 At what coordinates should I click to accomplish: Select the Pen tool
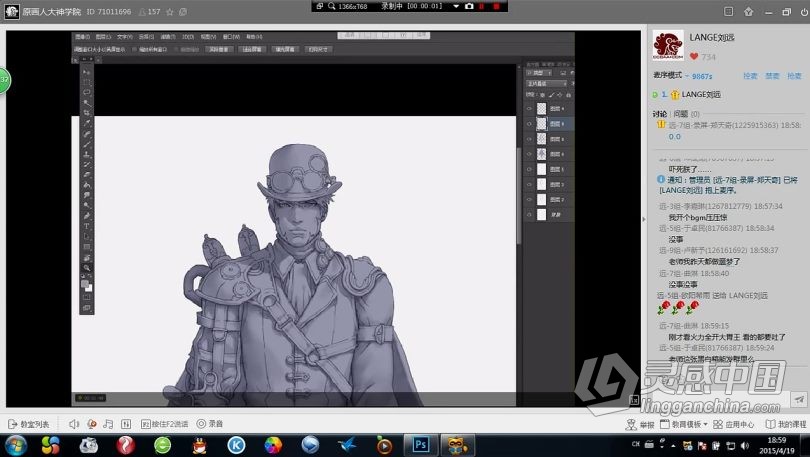(x=86, y=216)
